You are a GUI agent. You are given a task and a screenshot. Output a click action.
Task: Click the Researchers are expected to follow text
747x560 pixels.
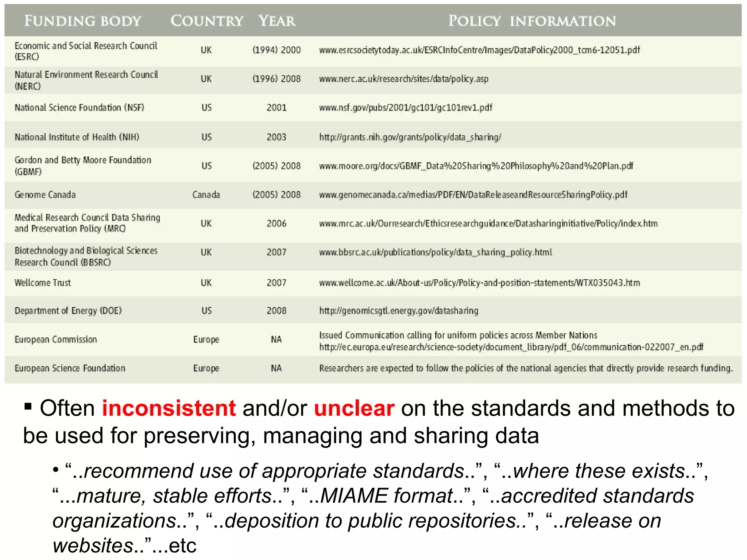click(x=526, y=368)
